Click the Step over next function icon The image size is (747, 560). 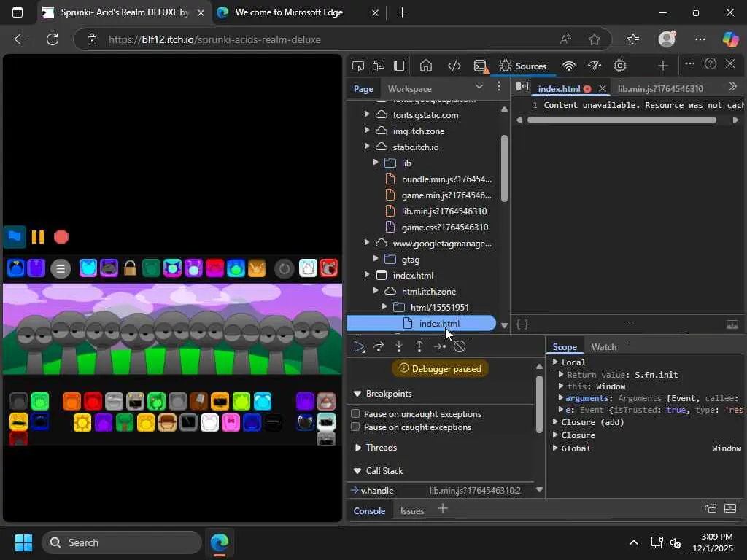point(379,346)
